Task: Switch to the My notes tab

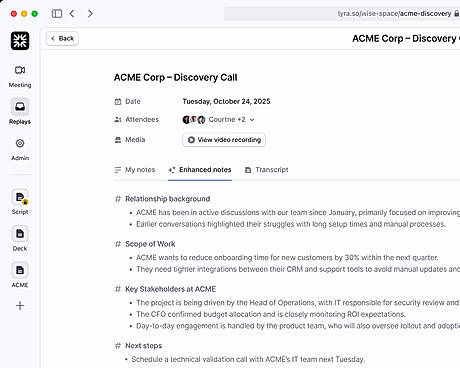Action: point(135,170)
